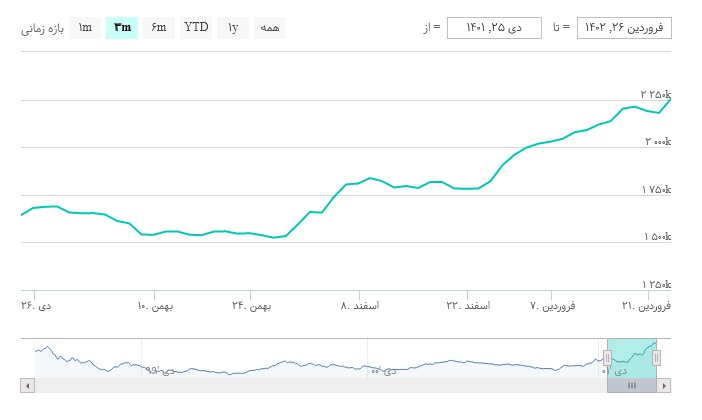Screen dimensions: 702x420
Task: Click the right handle of the navigator
Action: coord(657,359)
